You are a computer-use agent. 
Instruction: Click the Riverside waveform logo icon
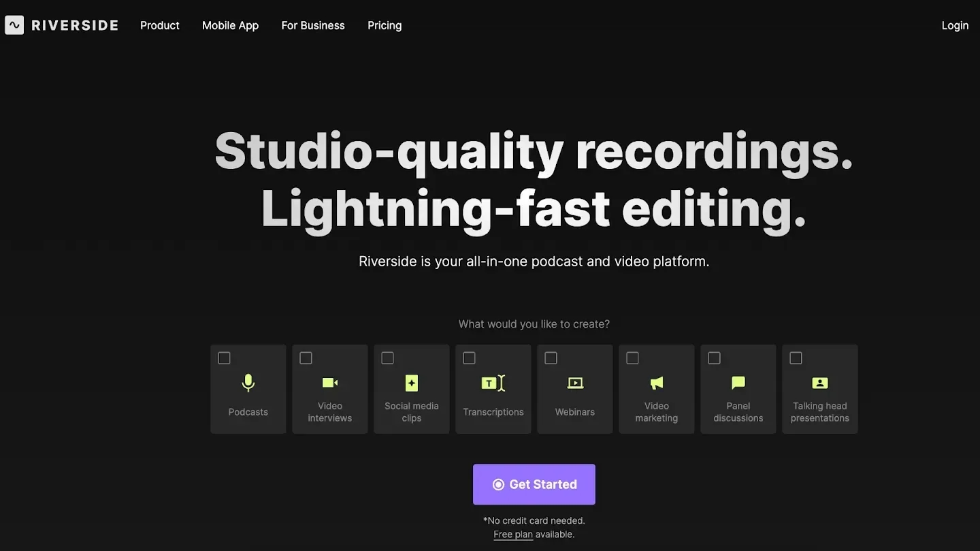[x=14, y=25]
